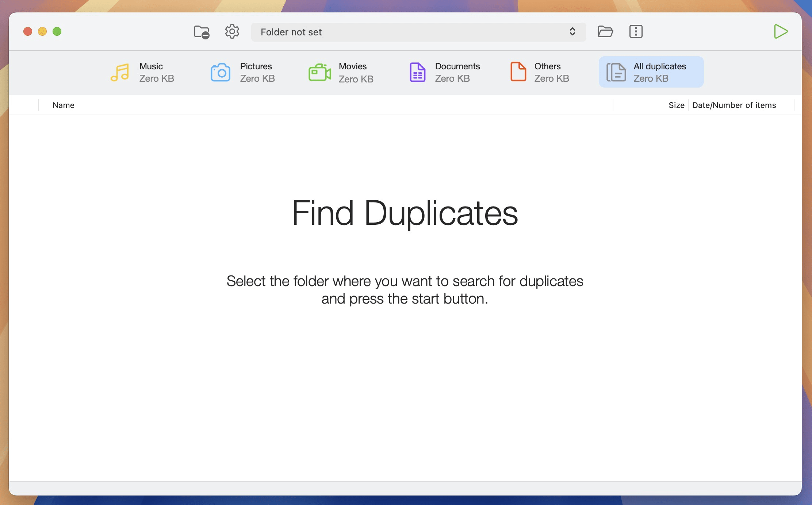Click the green video camera icon
The height and width of the screenshot is (505, 812).
pyautogui.click(x=319, y=72)
